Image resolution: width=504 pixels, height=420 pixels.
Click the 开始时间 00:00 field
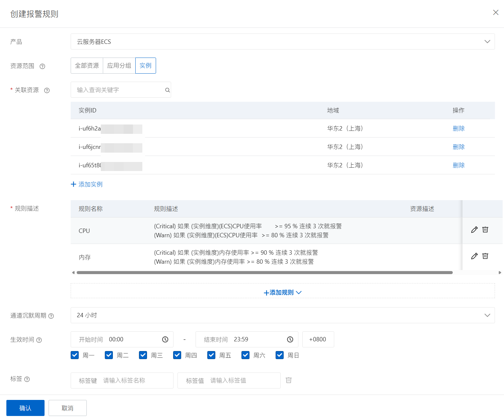(122, 339)
